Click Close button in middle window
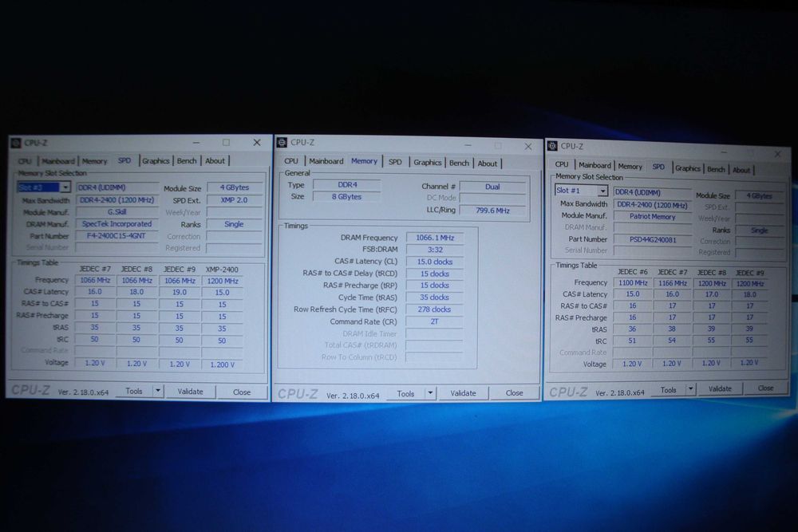 tap(514, 393)
